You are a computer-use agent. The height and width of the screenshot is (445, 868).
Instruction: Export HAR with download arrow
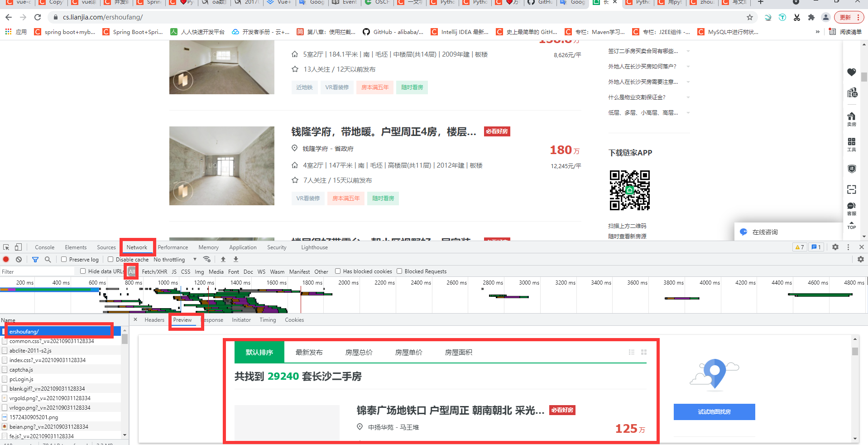click(x=236, y=259)
